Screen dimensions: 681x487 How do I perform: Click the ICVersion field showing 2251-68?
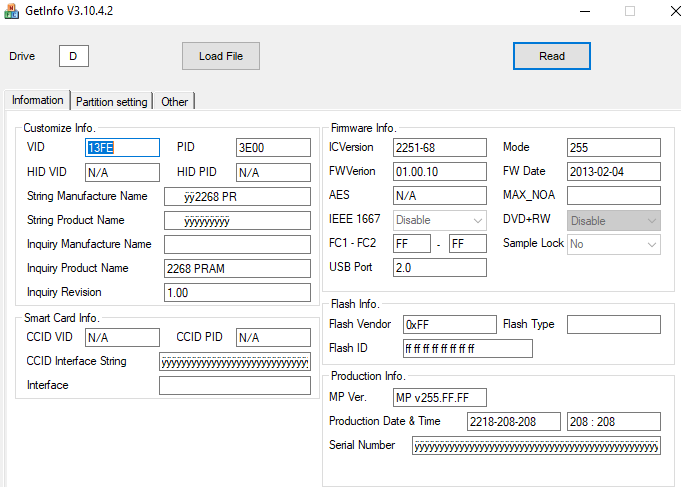[x=440, y=148]
